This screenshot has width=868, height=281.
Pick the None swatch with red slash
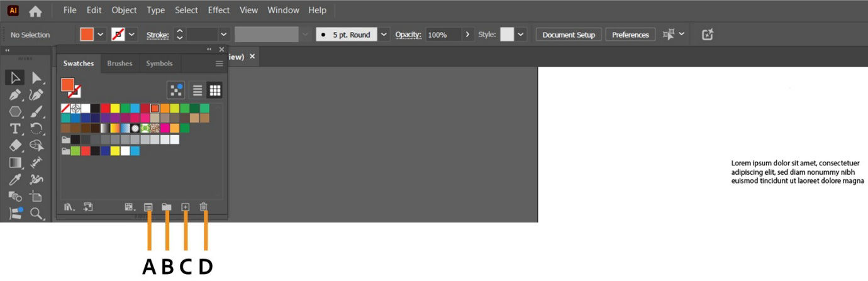65,108
